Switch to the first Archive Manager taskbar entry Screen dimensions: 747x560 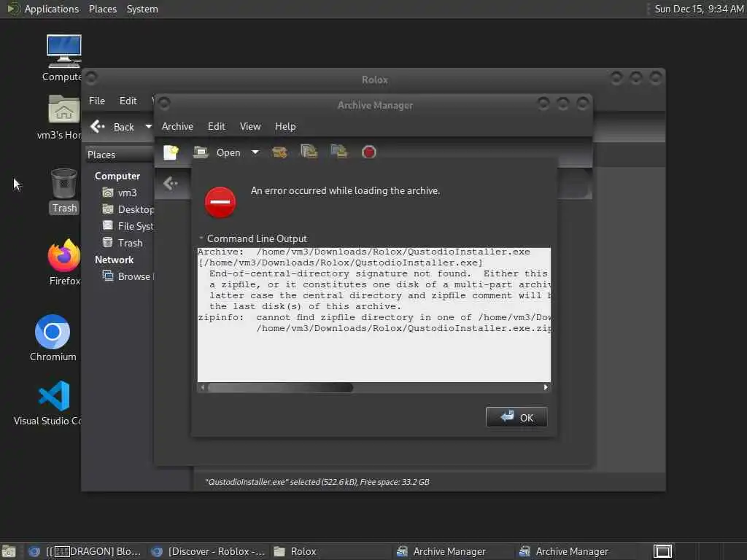454,551
